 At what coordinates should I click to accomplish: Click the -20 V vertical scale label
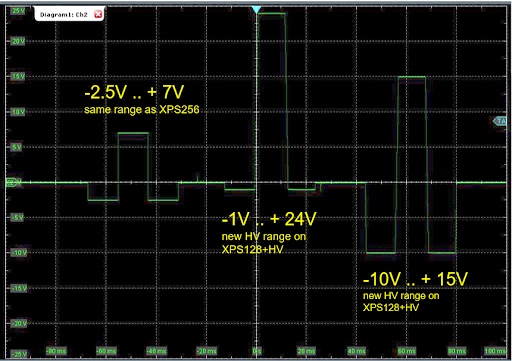[x=19, y=323]
